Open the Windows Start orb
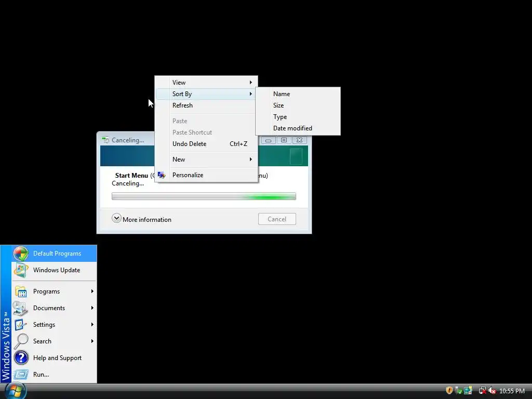 (15, 391)
